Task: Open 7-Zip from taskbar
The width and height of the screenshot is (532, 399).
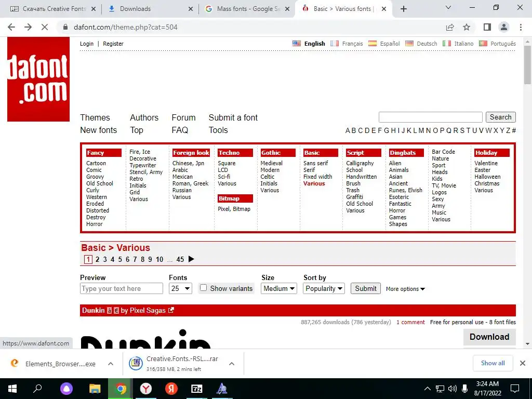Action: pyautogui.click(x=197, y=389)
